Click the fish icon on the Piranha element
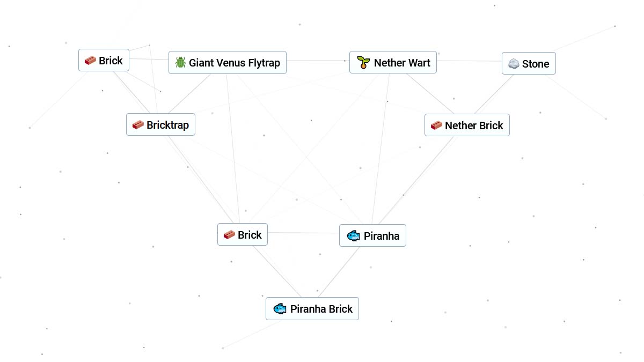This screenshot has width=644, height=362. pyautogui.click(x=353, y=235)
